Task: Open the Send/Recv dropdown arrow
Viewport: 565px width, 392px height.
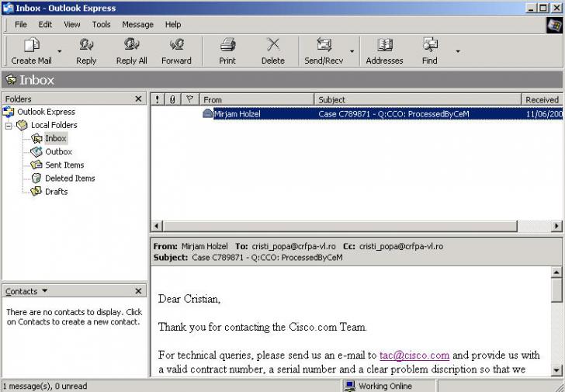Action: [352, 52]
